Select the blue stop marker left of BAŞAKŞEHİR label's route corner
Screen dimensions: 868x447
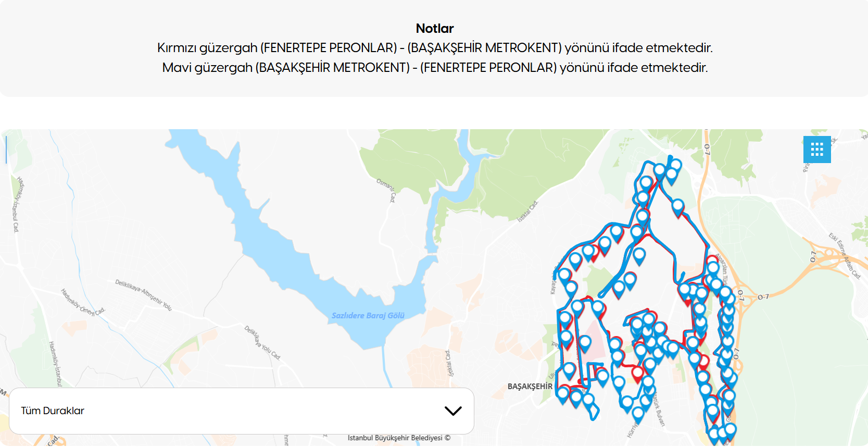click(563, 393)
